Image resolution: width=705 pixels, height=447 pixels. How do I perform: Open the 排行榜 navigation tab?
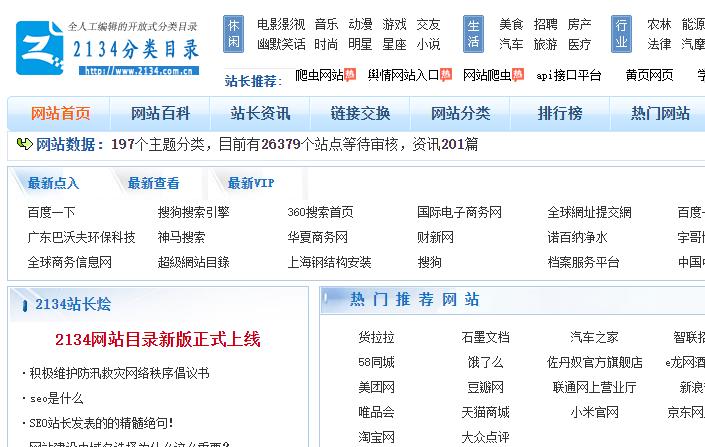tap(560, 113)
